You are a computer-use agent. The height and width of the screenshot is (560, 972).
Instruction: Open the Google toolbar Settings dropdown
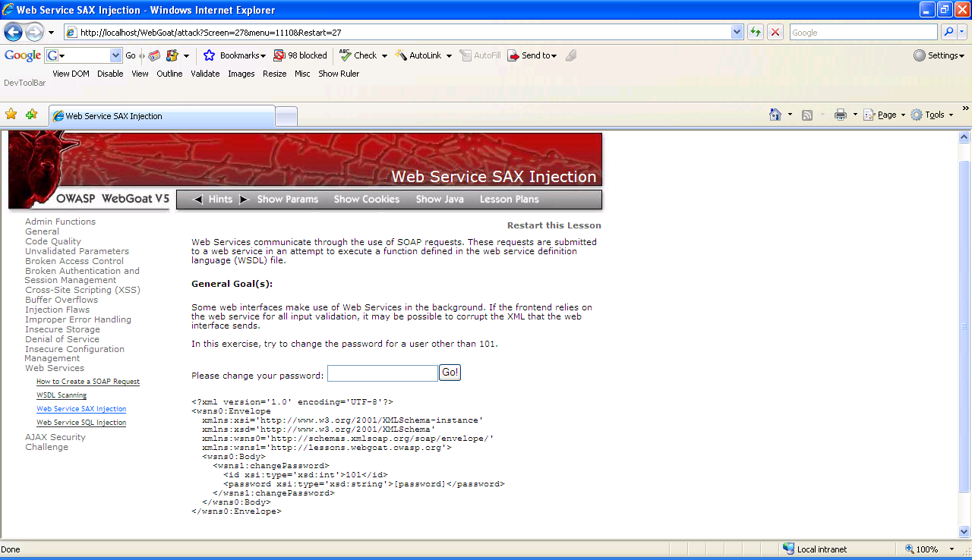[x=939, y=55]
